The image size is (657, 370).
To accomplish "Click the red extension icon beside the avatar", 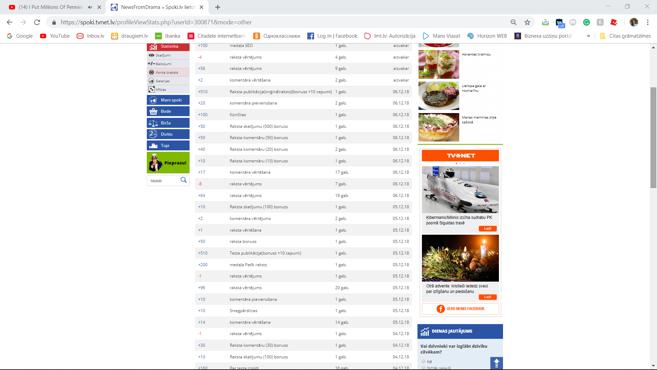I will (x=614, y=22).
